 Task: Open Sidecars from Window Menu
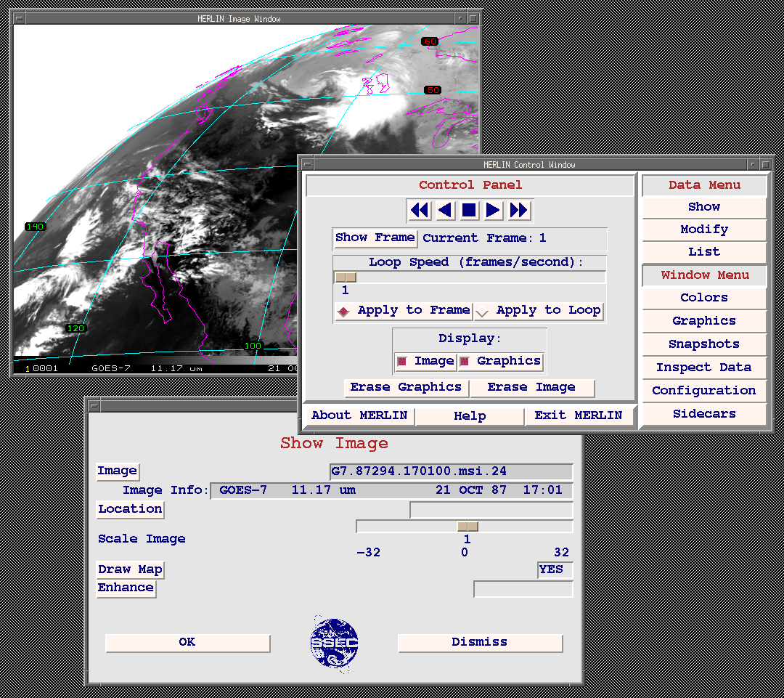click(704, 414)
